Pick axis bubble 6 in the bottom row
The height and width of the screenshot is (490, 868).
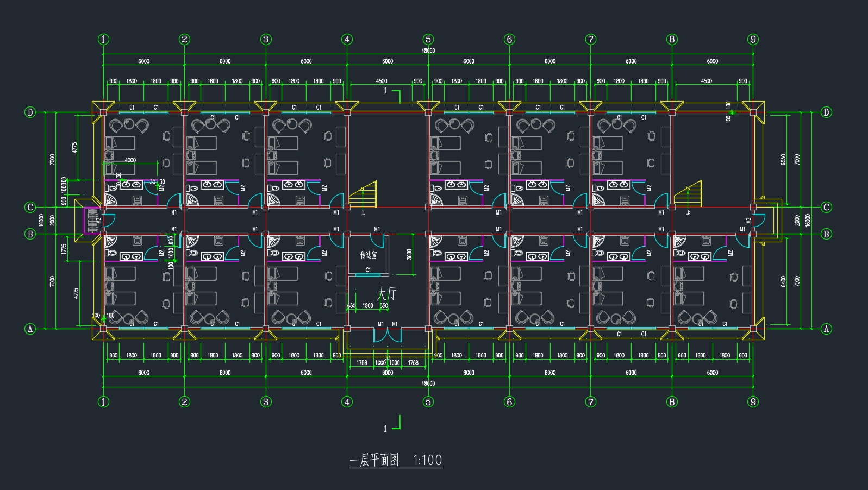(509, 402)
